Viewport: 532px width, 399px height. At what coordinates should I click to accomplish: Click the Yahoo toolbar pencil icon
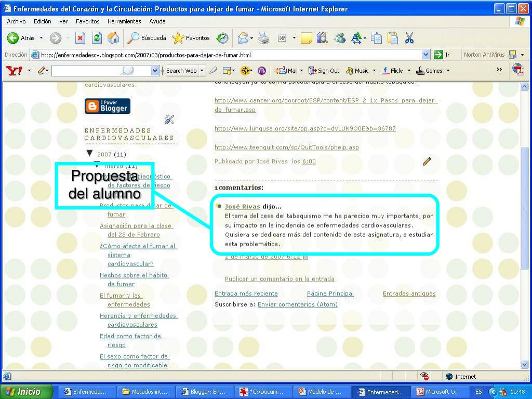tap(42, 71)
